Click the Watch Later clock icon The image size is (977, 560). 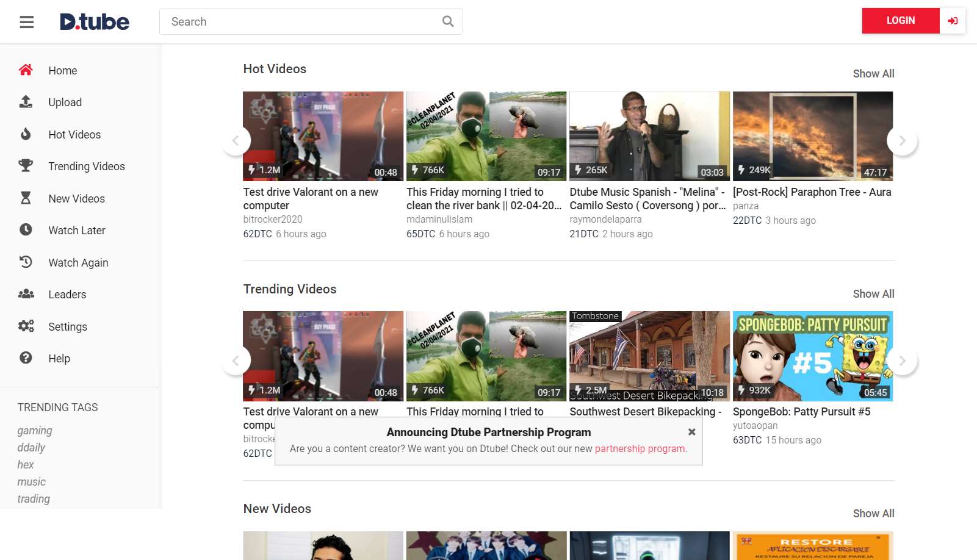pos(26,230)
